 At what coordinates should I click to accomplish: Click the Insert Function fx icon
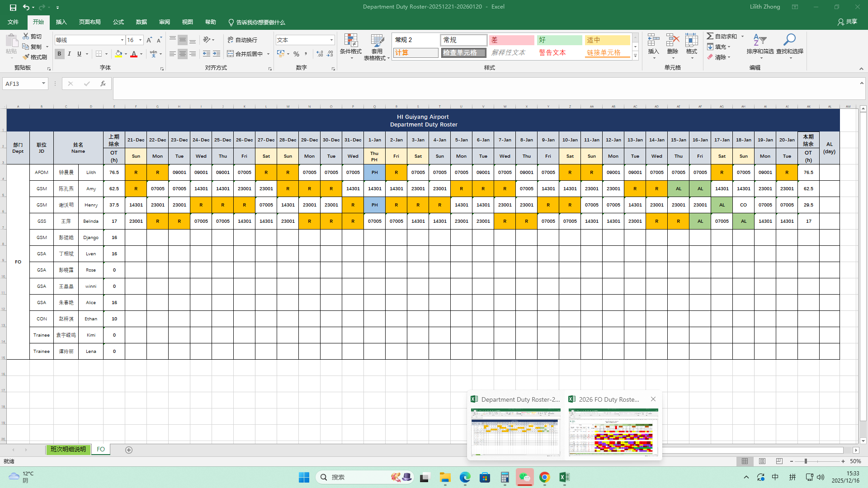click(103, 84)
